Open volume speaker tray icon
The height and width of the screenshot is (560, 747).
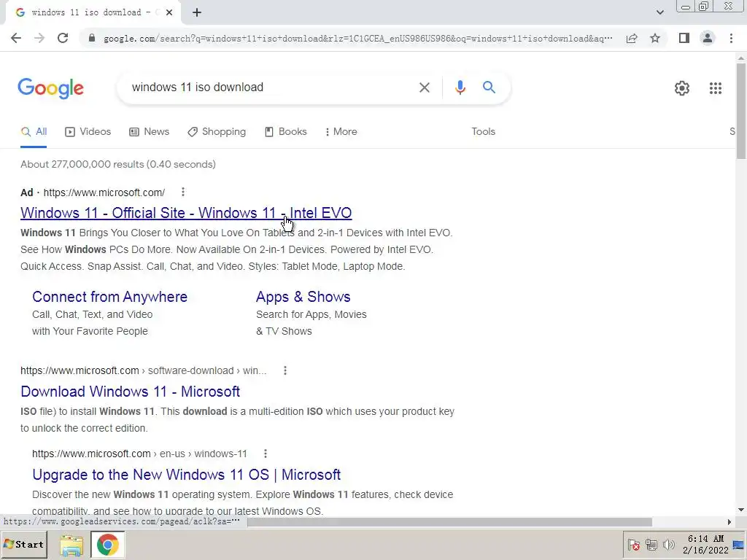(x=668, y=545)
